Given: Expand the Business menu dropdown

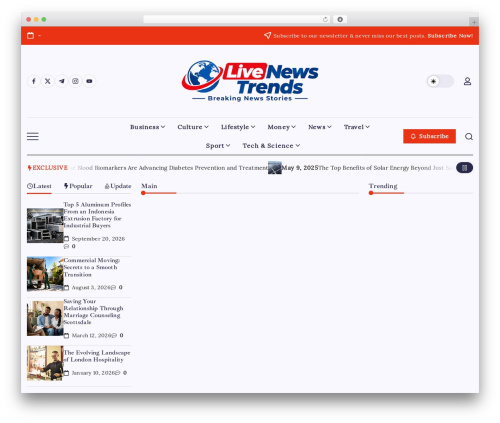Looking at the screenshot, I should 147,127.
